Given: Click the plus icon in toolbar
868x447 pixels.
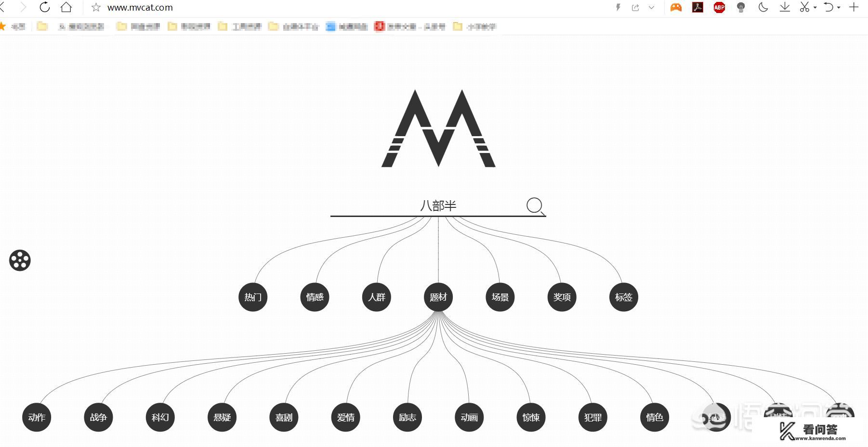Looking at the screenshot, I should pyautogui.click(x=854, y=7).
